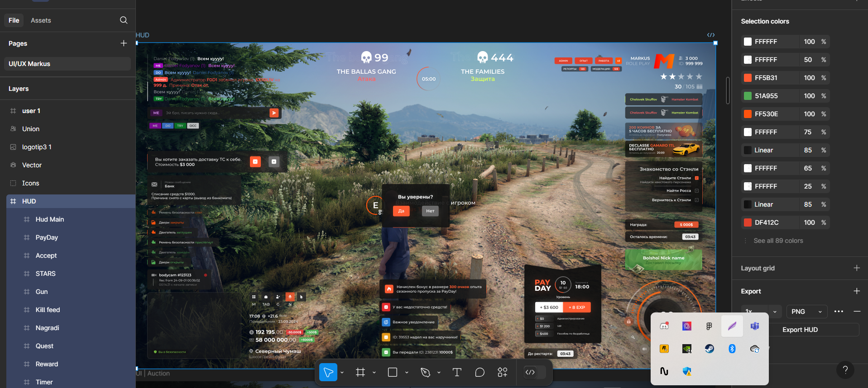
Task: Click the search icon in left panel
Action: 124,20
